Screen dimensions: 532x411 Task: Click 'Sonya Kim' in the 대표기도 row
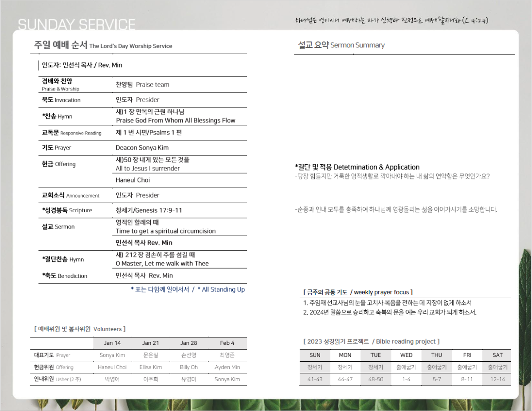[x=112, y=355]
